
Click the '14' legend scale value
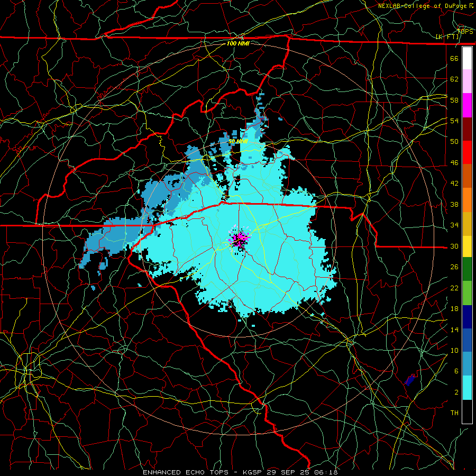pyautogui.click(x=454, y=329)
